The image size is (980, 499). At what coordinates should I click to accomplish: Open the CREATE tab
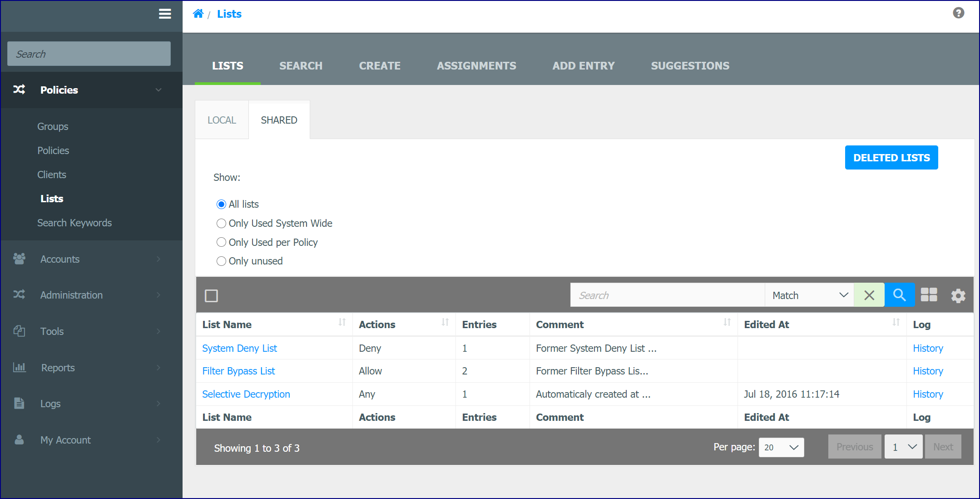380,66
